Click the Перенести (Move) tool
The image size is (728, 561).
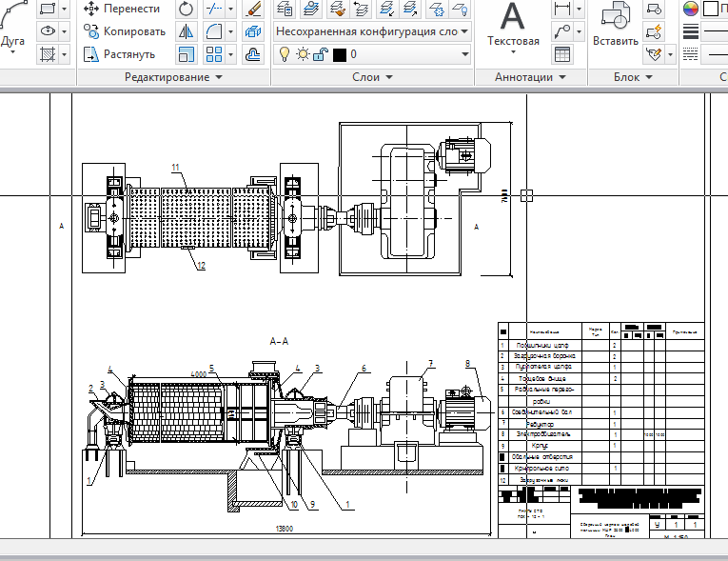pos(122,9)
